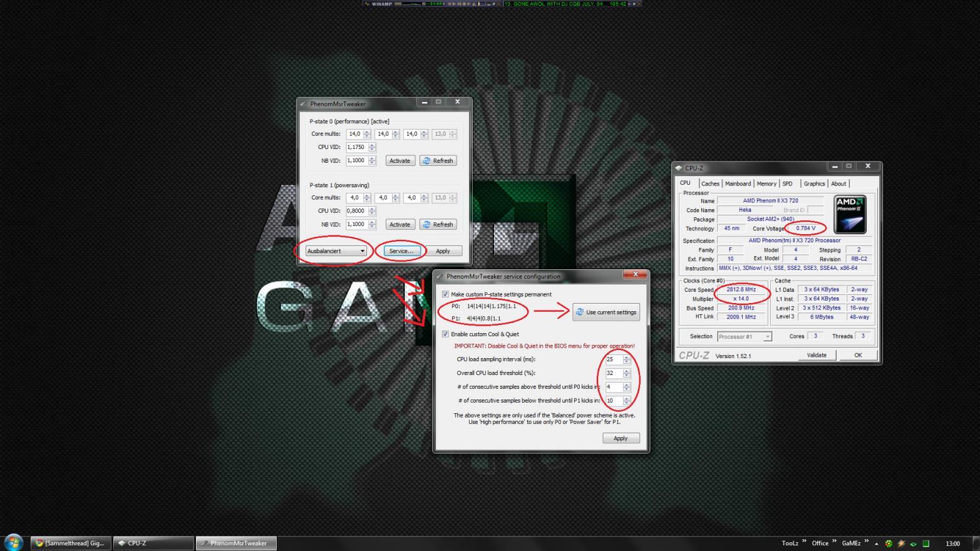Click Overall CPU load threshold spinner arrows
The image size is (980, 551).
coord(627,373)
